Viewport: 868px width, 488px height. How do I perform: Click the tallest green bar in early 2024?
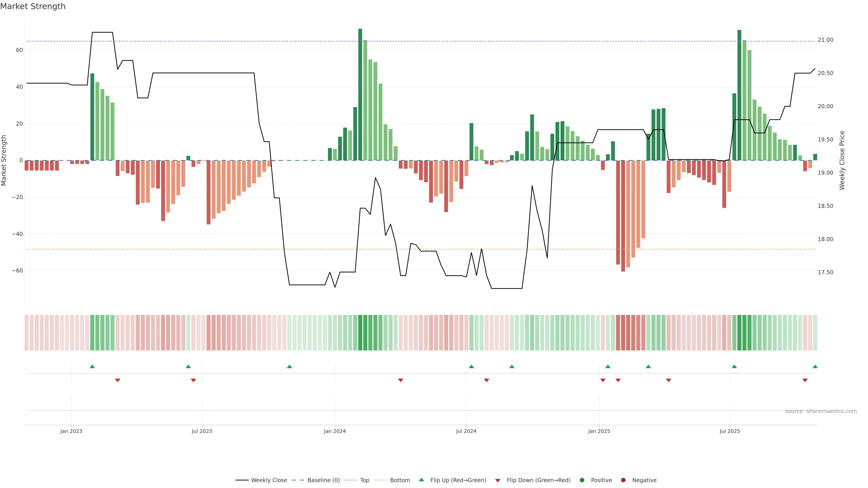point(360,94)
